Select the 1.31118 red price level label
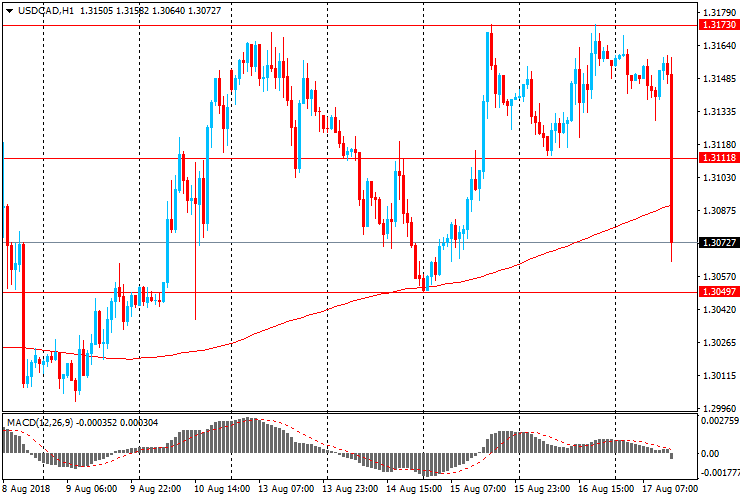The image size is (740, 500). pos(719,158)
